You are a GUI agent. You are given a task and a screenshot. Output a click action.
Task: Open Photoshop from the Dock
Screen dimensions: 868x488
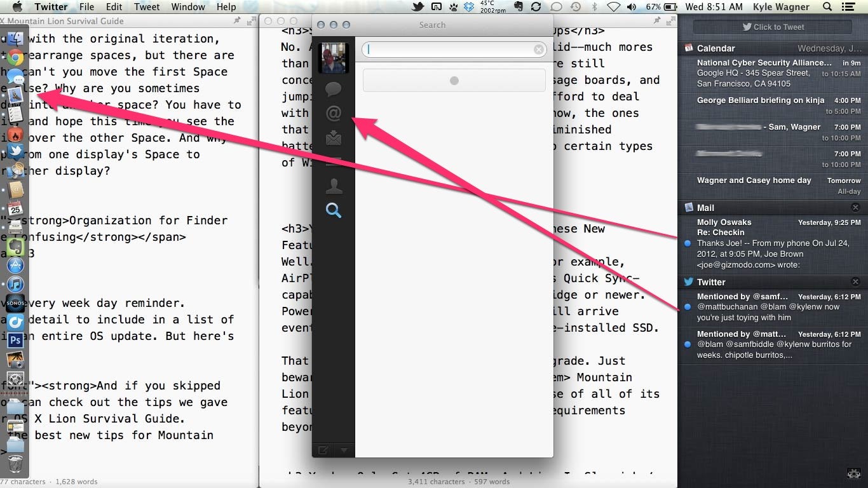pos(15,340)
